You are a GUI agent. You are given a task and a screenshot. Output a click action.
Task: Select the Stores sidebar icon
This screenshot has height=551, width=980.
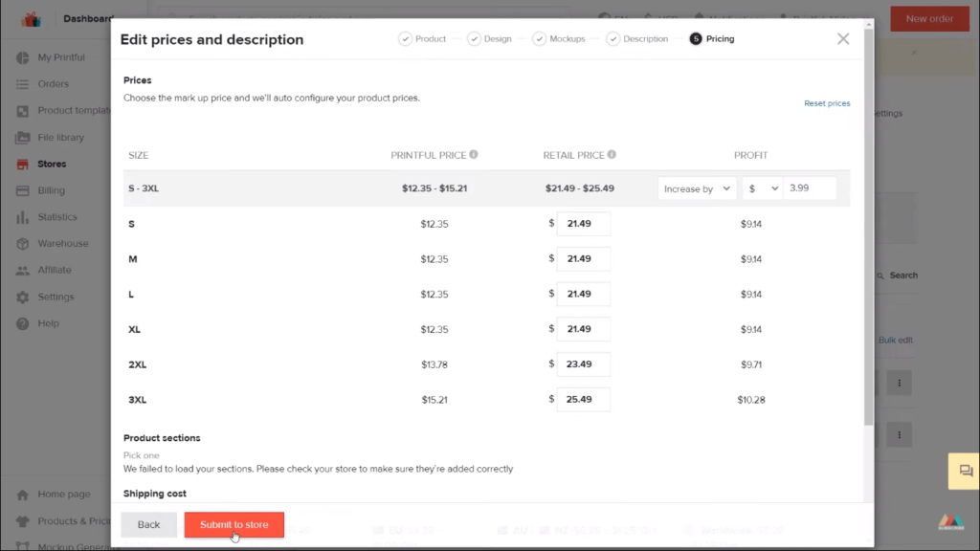(23, 164)
